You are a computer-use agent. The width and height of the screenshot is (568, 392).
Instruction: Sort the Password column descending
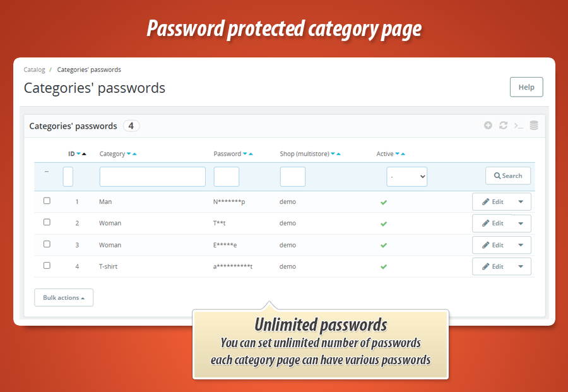(x=244, y=153)
